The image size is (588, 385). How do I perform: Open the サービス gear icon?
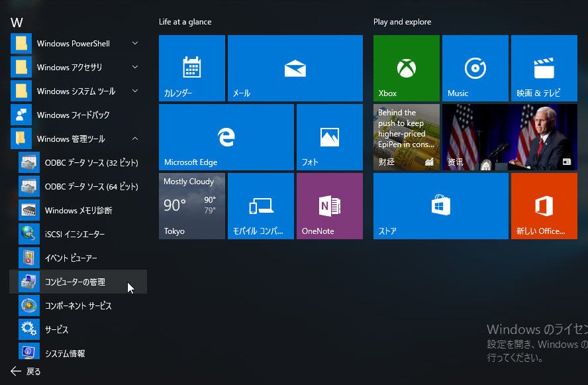(x=29, y=329)
